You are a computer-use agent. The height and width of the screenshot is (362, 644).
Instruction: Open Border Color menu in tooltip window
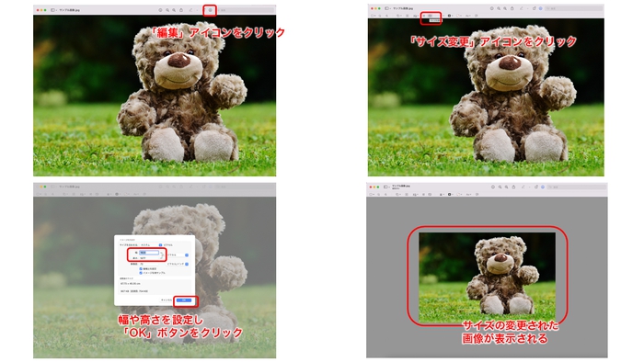(449, 16)
